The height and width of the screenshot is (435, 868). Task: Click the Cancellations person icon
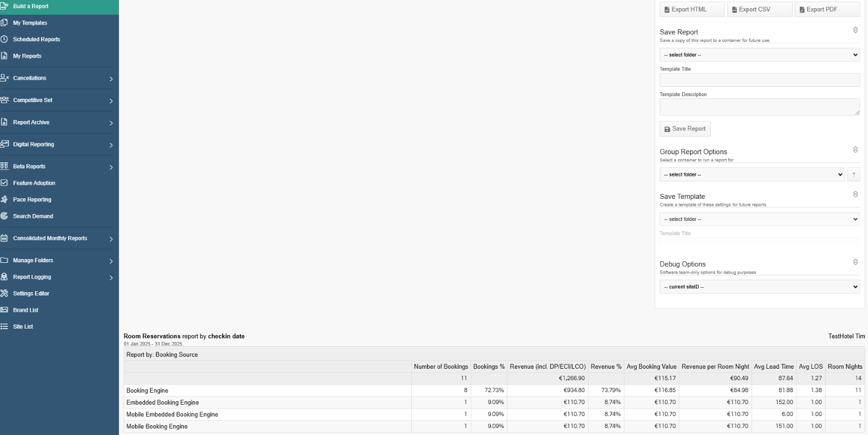tap(4, 78)
